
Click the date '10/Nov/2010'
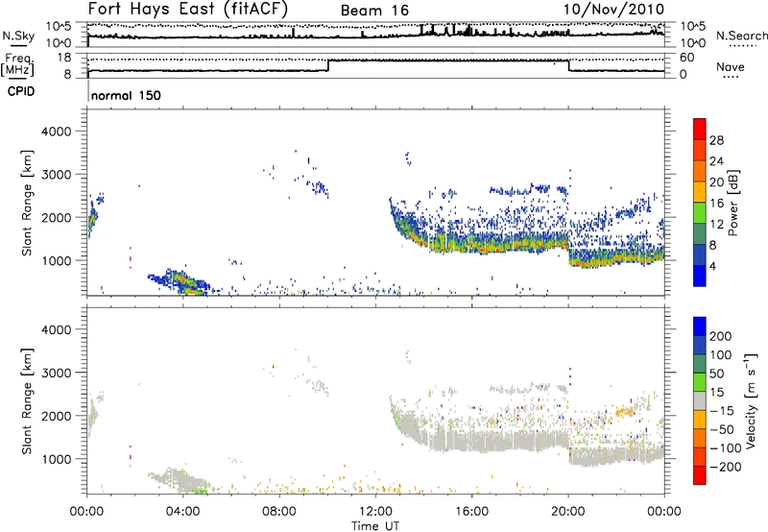pos(613,10)
